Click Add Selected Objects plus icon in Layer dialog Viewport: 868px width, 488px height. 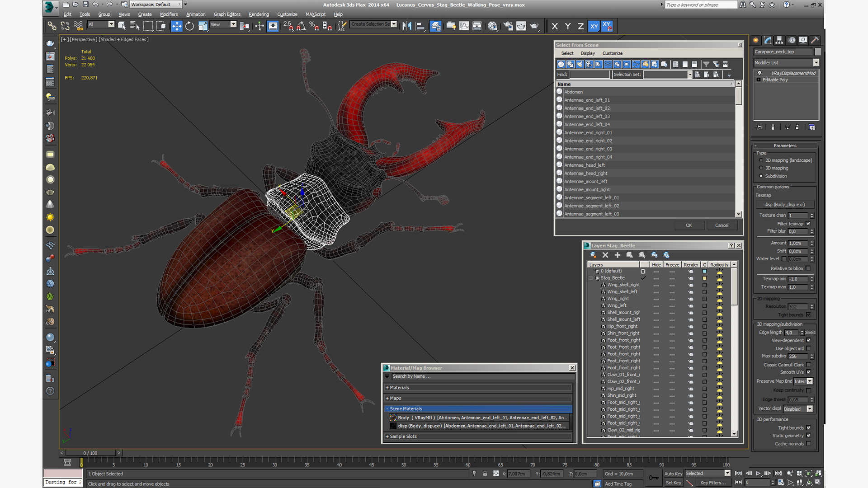617,255
